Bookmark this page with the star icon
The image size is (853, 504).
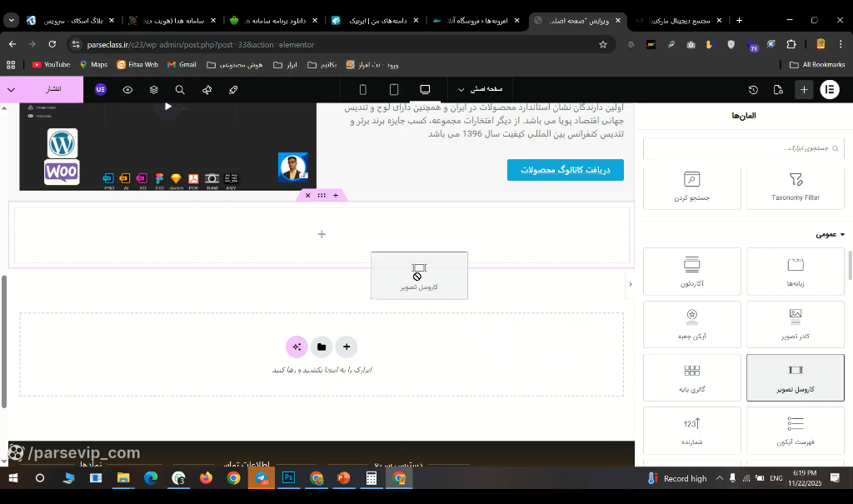click(603, 45)
